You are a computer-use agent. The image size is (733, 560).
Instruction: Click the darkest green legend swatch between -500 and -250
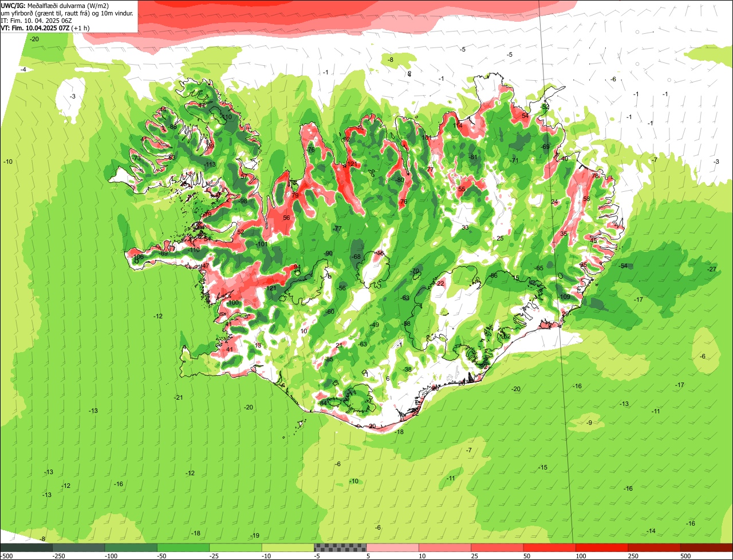tap(26, 547)
